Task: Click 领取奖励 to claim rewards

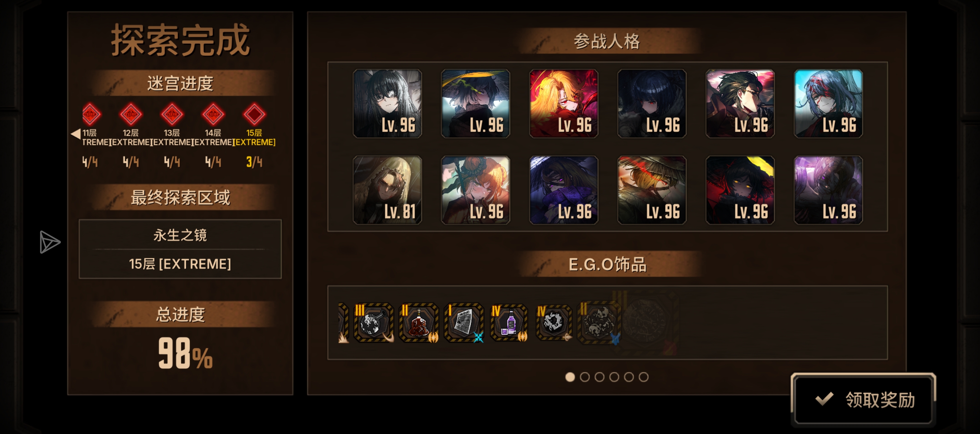Action: (x=864, y=400)
